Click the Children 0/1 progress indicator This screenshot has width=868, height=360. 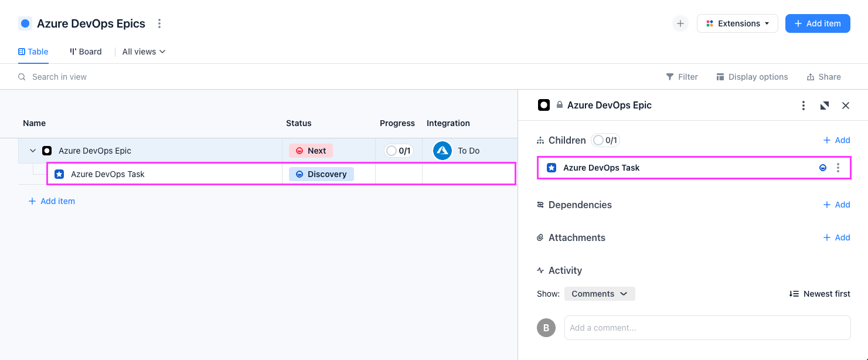(x=605, y=140)
